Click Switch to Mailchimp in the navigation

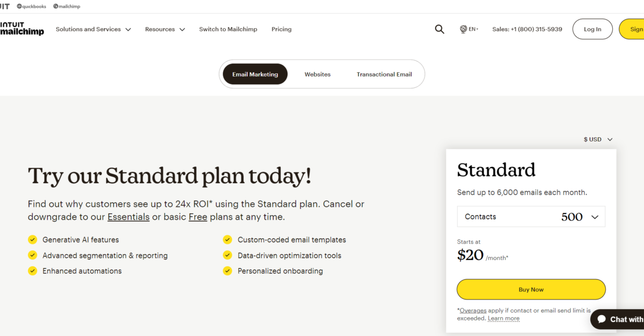[228, 29]
